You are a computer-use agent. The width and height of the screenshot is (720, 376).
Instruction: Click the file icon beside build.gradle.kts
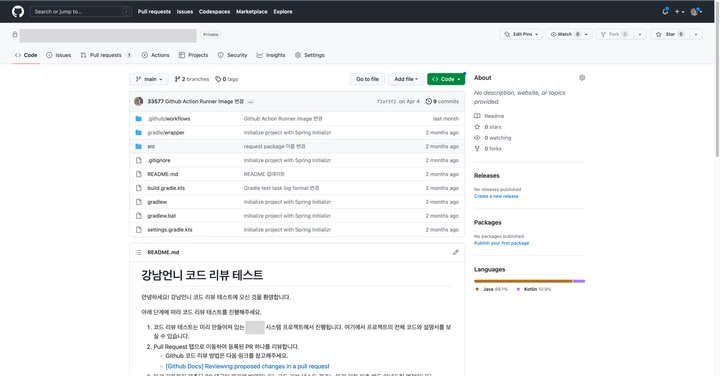(138, 188)
